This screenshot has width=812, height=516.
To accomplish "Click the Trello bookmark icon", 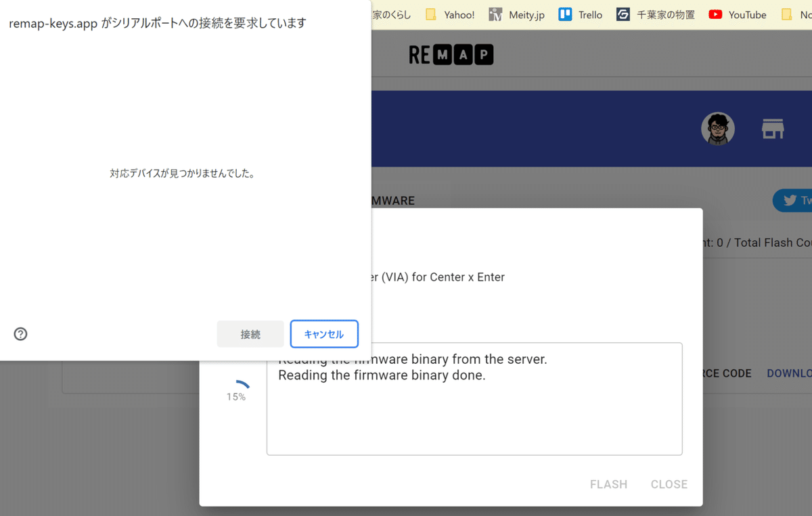I will pos(565,14).
